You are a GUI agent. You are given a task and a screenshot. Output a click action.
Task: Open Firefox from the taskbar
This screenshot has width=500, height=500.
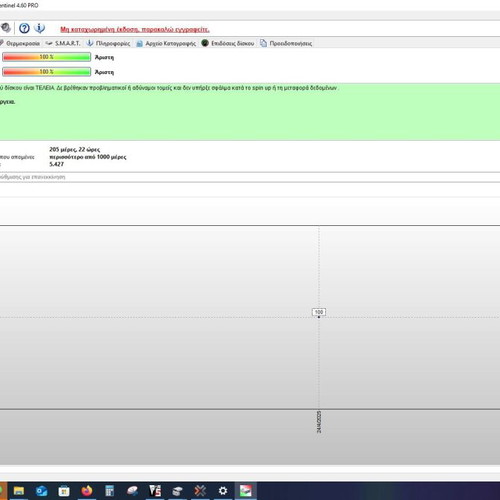(87, 491)
